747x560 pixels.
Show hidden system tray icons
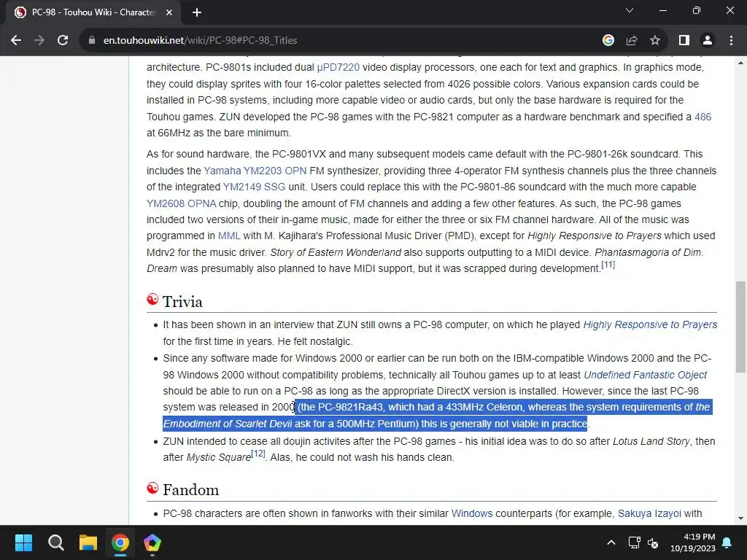(611, 542)
